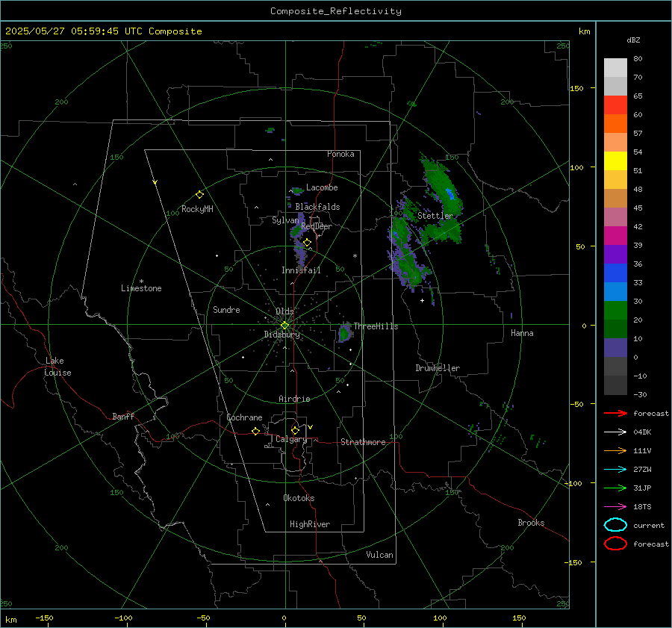Click the Didsbury town label
The width and height of the screenshot is (672, 628).
click(281, 335)
